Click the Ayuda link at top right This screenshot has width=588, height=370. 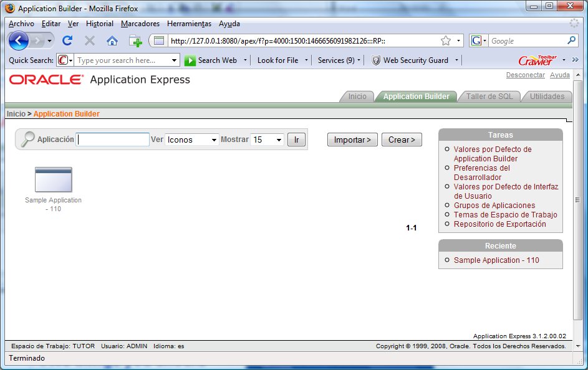coord(559,75)
